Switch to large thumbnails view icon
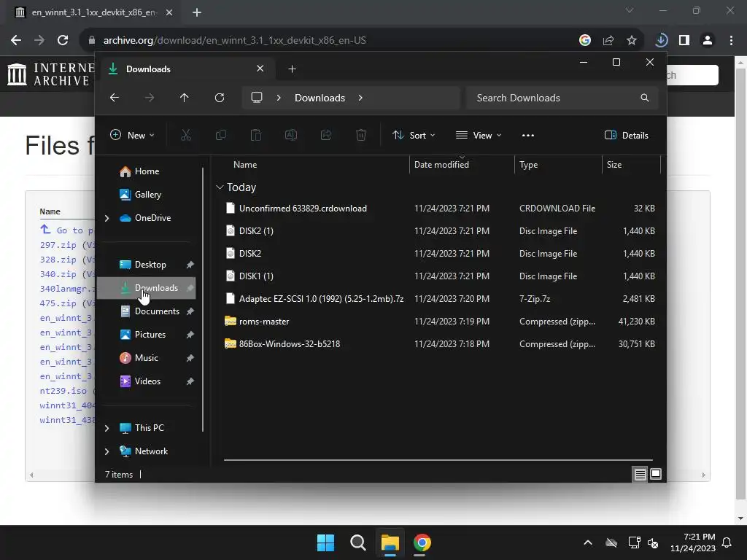Image resolution: width=747 pixels, height=560 pixels. pyautogui.click(x=656, y=474)
